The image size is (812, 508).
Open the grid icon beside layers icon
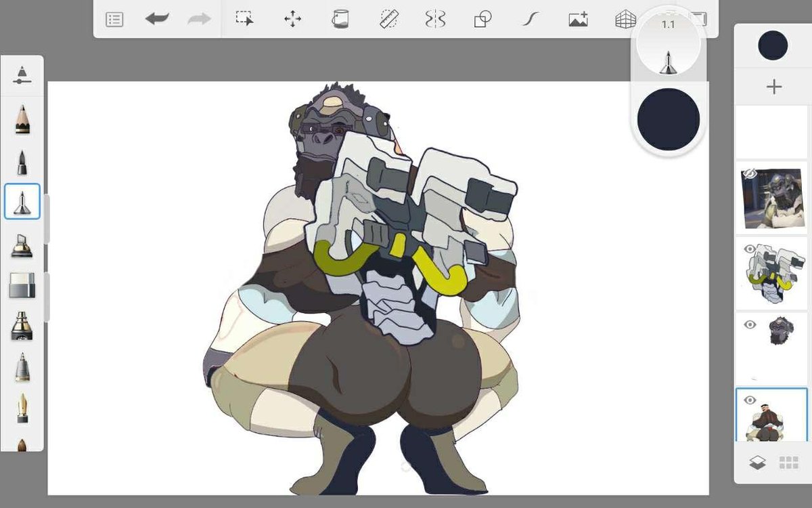788,463
